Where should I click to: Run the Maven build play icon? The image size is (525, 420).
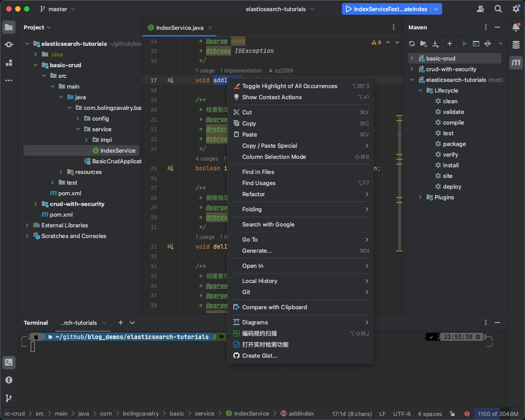pyautogui.click(x=464, y=44)
